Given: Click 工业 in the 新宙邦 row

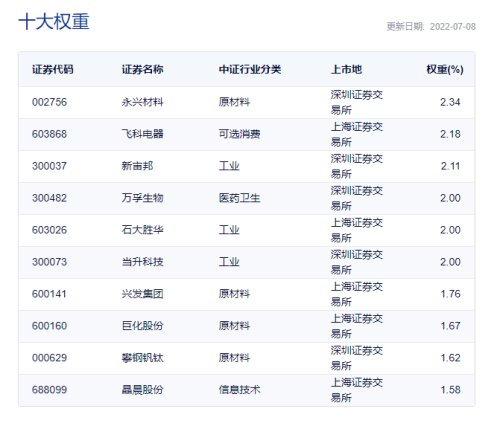Looking at the screenshot, I should [x=229, y=166].
